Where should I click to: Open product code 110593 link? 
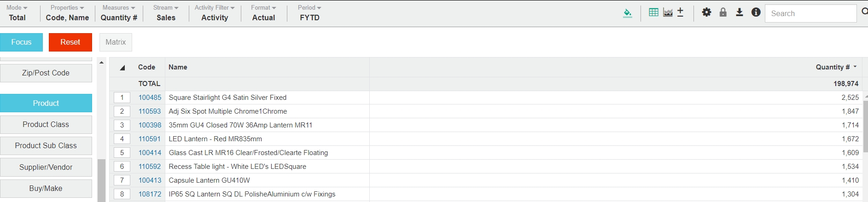click(x=150, y=111)
